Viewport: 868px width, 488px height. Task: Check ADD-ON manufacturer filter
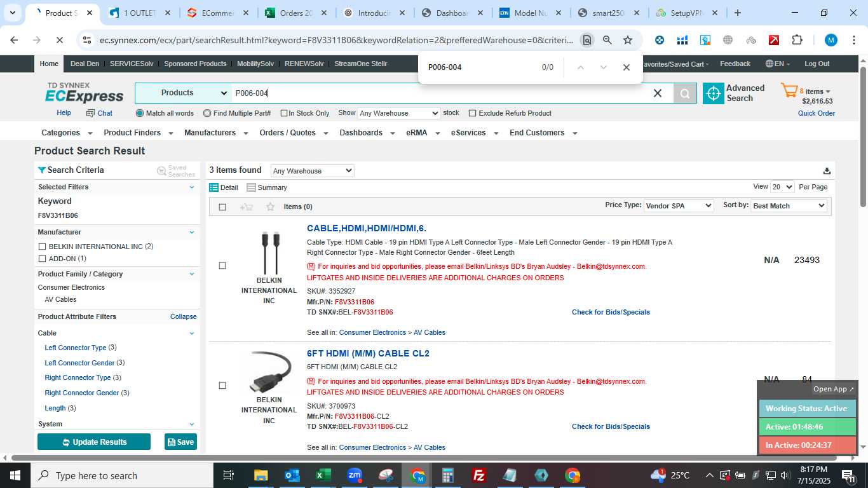(42, 259)
